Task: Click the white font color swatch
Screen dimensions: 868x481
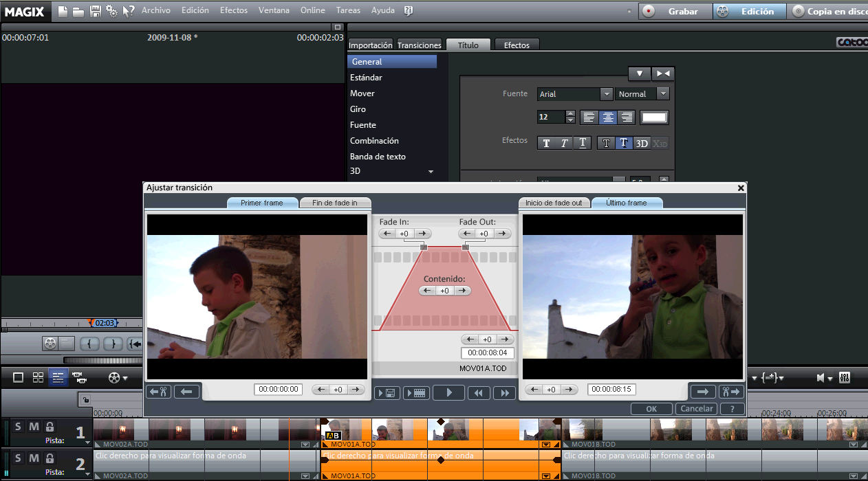Action: (x=654, y=118)
